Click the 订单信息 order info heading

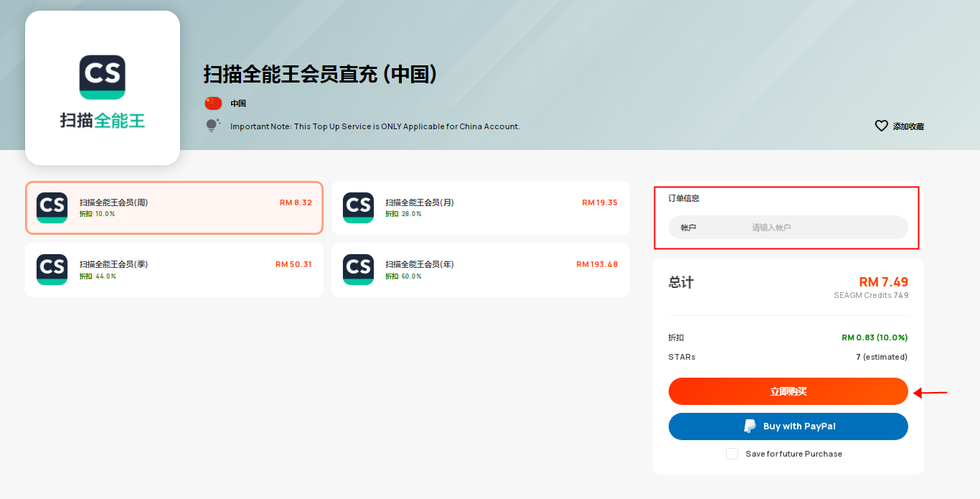click(x=684, y=198)
